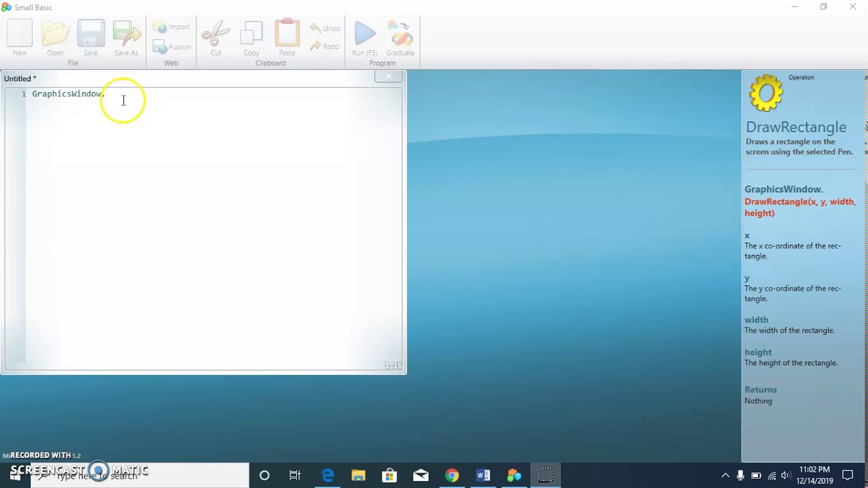The width and height of the screenshot is (868, 488).
Task: Show hidden system tray icons
Action: (x=725, y=476)
